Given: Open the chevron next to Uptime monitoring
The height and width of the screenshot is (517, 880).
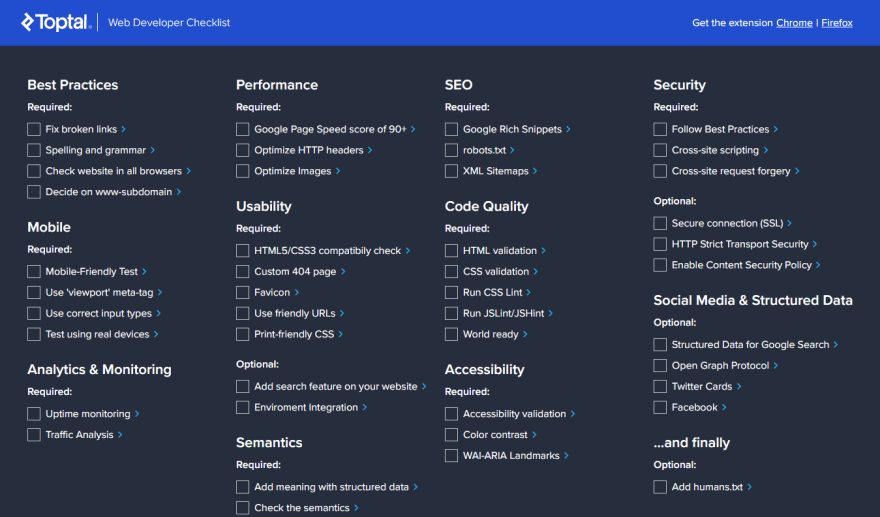Looking at the screenshot, I should 137,414.
